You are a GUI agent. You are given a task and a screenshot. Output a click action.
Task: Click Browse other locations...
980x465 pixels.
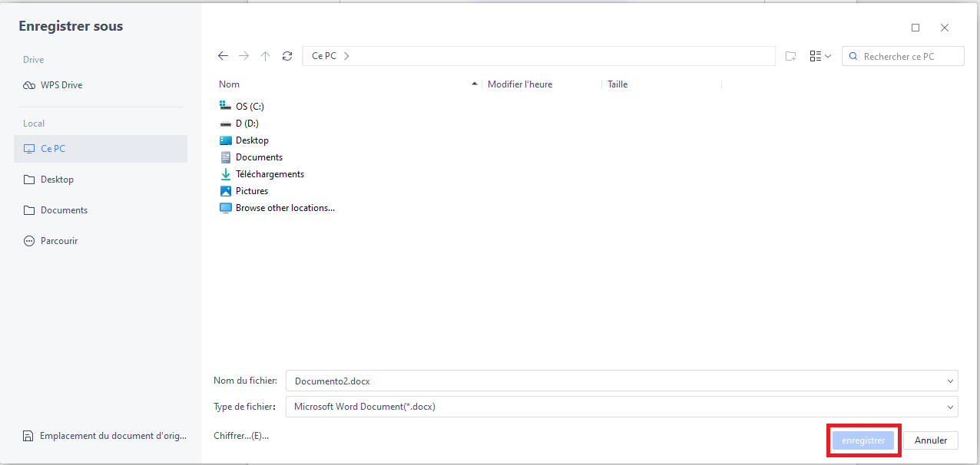pyautogui.click(x=277, y=208)
